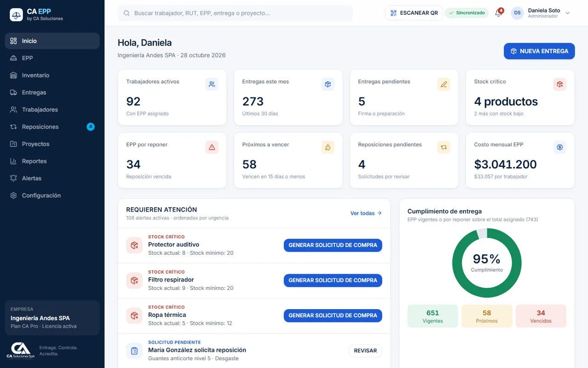This screenshot has width=588, height=368.
Task: Open Inventario in the sidebar
Action: (x=52, y=75)
